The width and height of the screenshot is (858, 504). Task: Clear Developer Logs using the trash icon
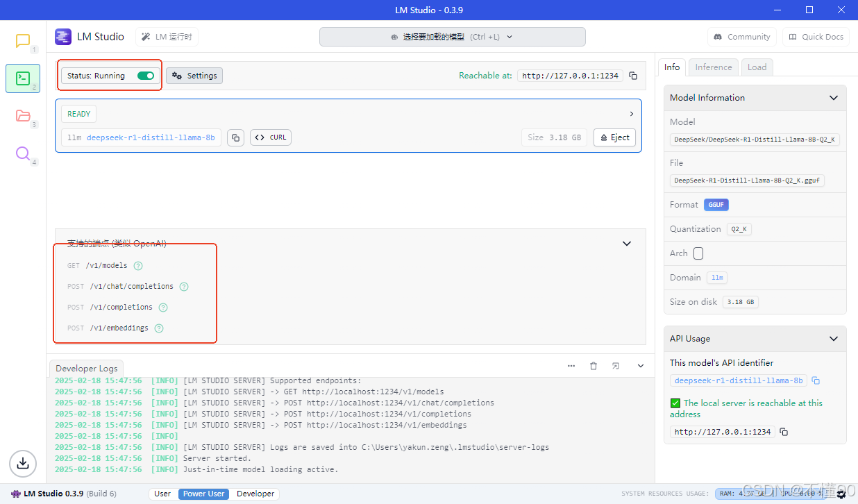pos(593,365)
